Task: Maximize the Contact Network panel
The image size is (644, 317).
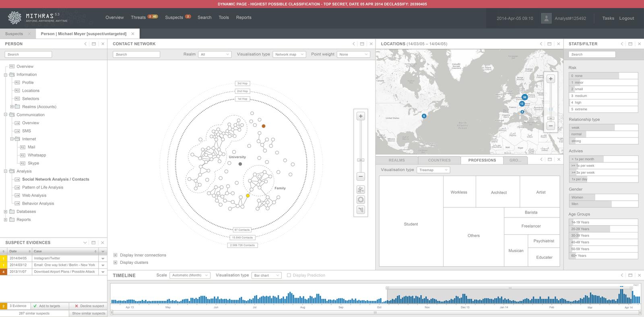Action: [362, 44]
